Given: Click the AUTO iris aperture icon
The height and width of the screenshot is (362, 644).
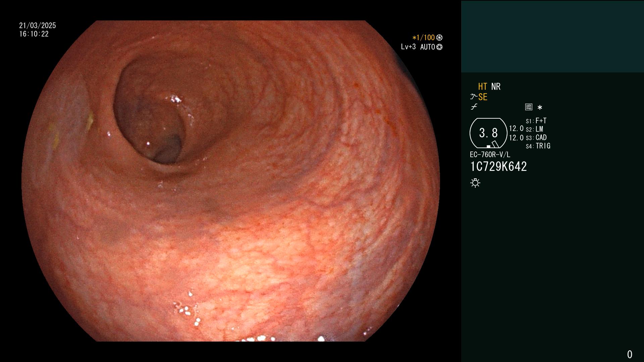Looking at the screenshot, I should (x=439, y=47).
